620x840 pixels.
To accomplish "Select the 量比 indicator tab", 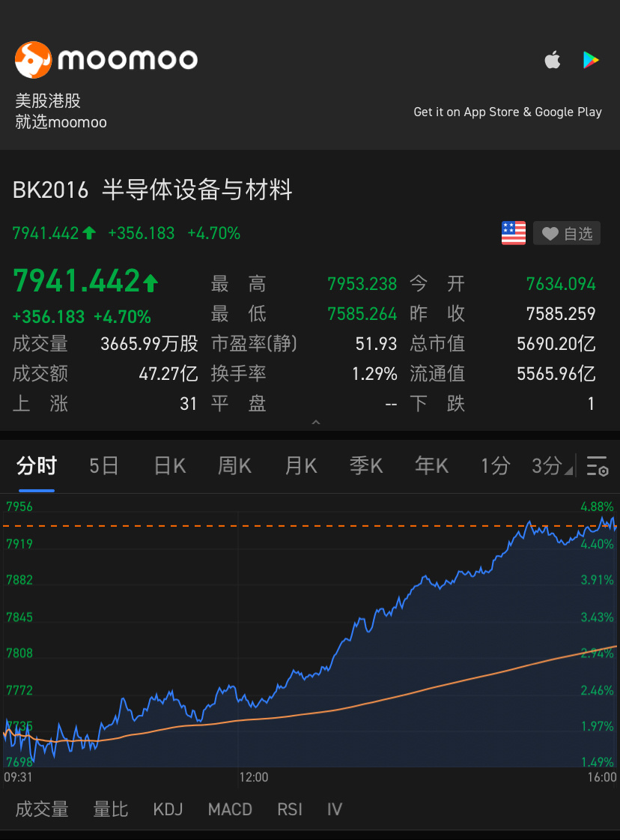I will click(x=111, y=809).
